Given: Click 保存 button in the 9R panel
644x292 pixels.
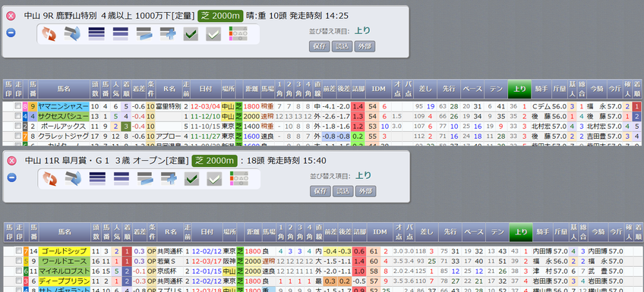Looking at the screenshot, I should [x=319, y=46].
